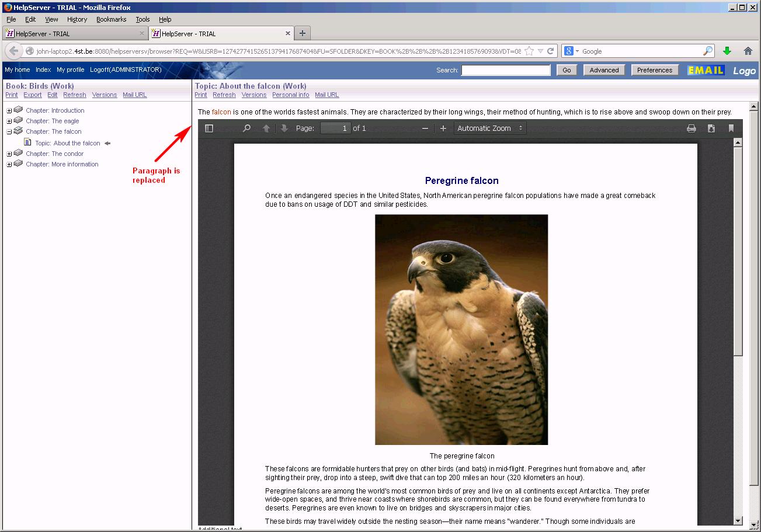761x532 pixels.
Task: Click The condor chapter book icon
Action: pyautogui.click(x=18, y=153)
